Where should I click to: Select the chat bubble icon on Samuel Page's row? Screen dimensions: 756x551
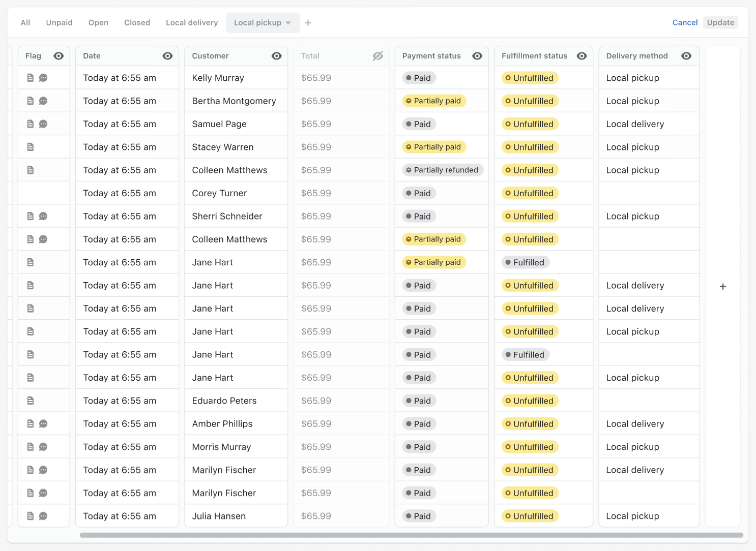tap(43, 124)
